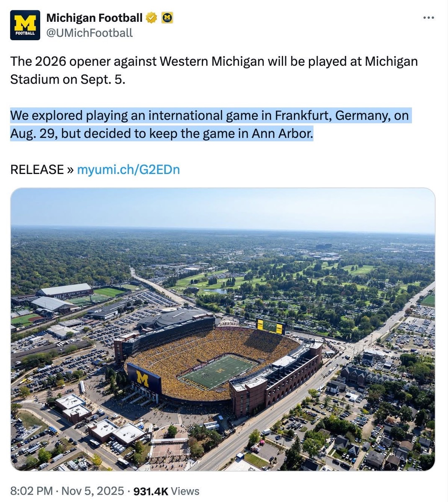Open the Michigan Stadium aerial photo

click(222, 329)
